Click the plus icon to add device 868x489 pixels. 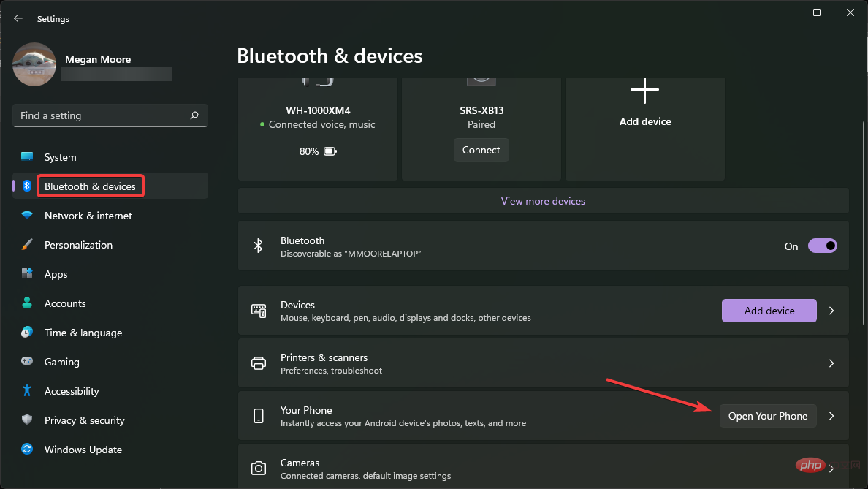point(645,91)
